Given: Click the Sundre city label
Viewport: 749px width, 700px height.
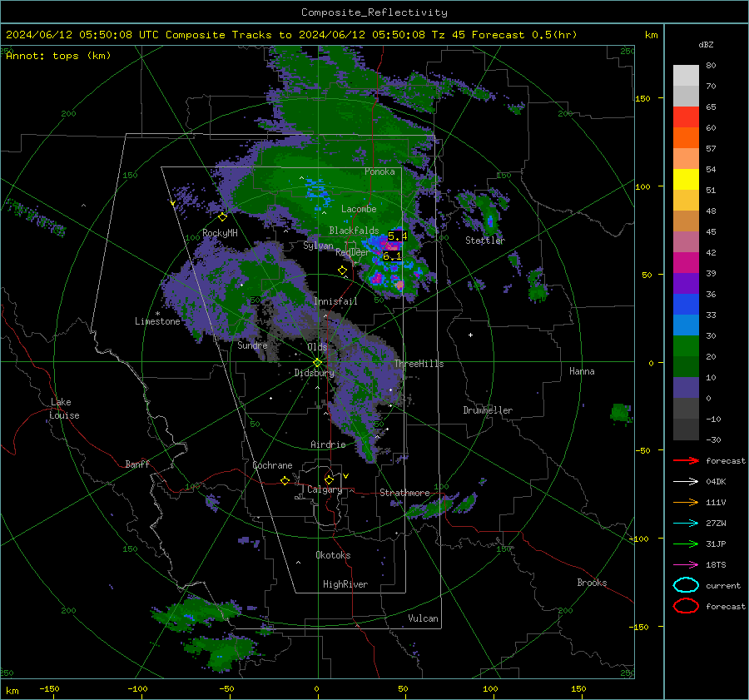Looking at the screenshot, I should click(253, 345).
